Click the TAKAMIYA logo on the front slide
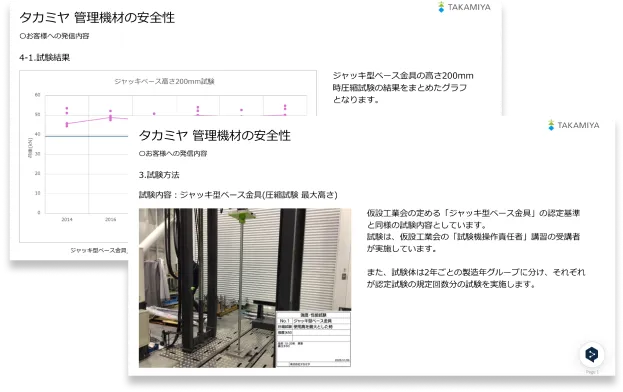 [x=573, y=125]
